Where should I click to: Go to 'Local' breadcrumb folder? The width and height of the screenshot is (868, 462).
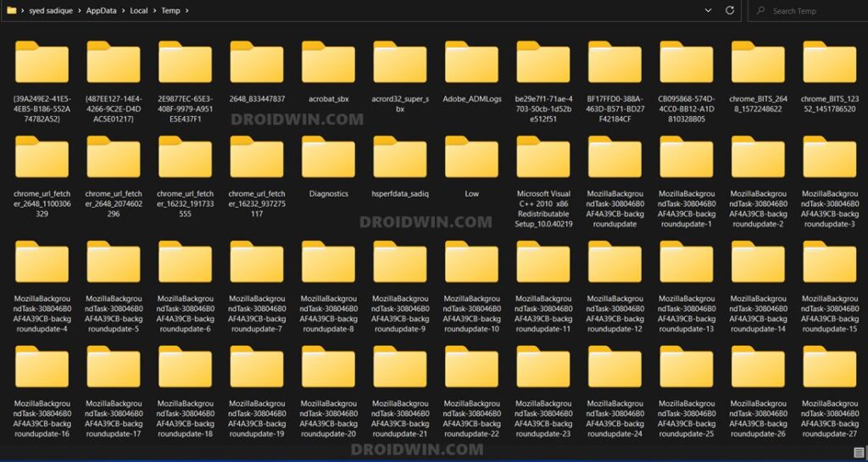click(139, 10)
